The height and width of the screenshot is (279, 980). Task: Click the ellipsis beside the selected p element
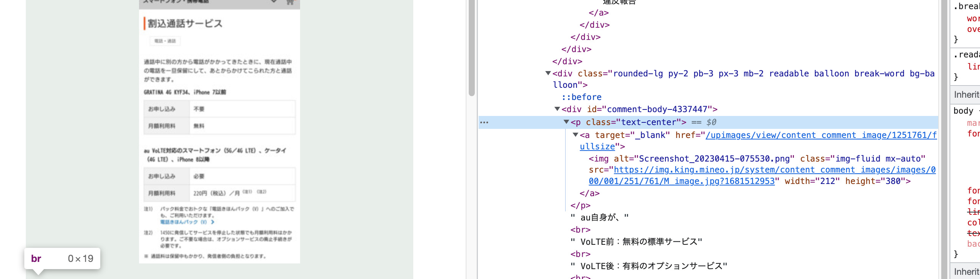484,122
